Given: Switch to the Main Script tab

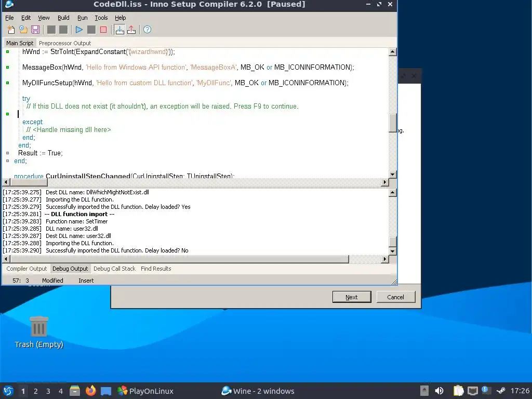Looking at the screenshot, I should point(20,43).
